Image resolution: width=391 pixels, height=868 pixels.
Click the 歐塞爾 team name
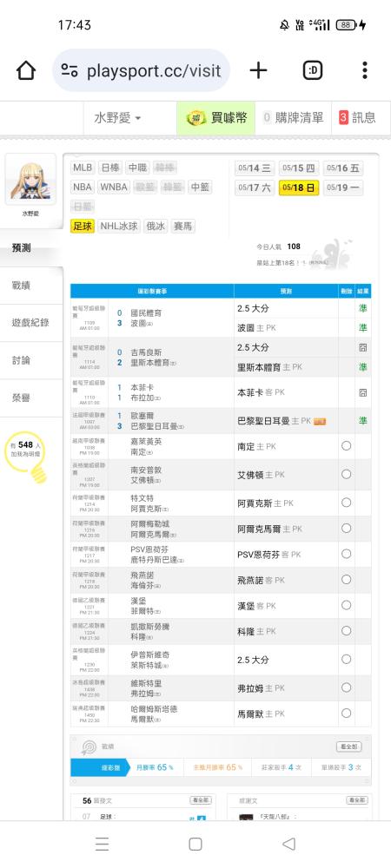click(x=142, y=416)
